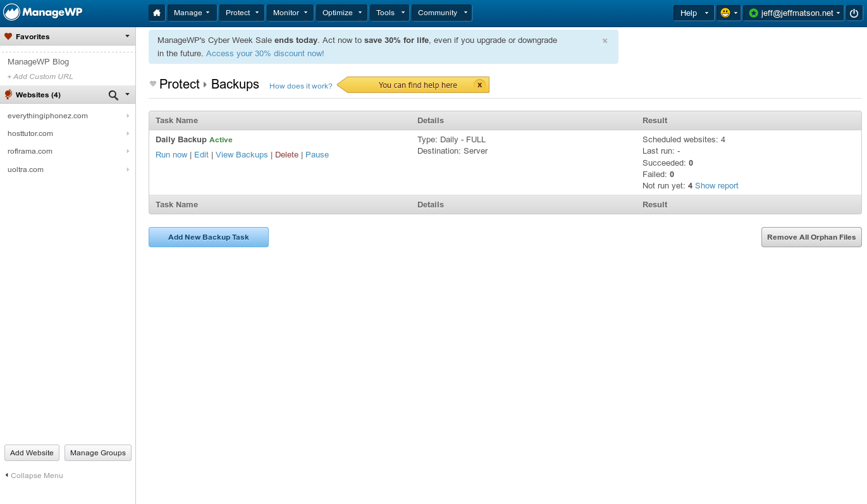Open the Protect menu
Viewport: 867px width, 504px height.
click(x=243, y=13)
